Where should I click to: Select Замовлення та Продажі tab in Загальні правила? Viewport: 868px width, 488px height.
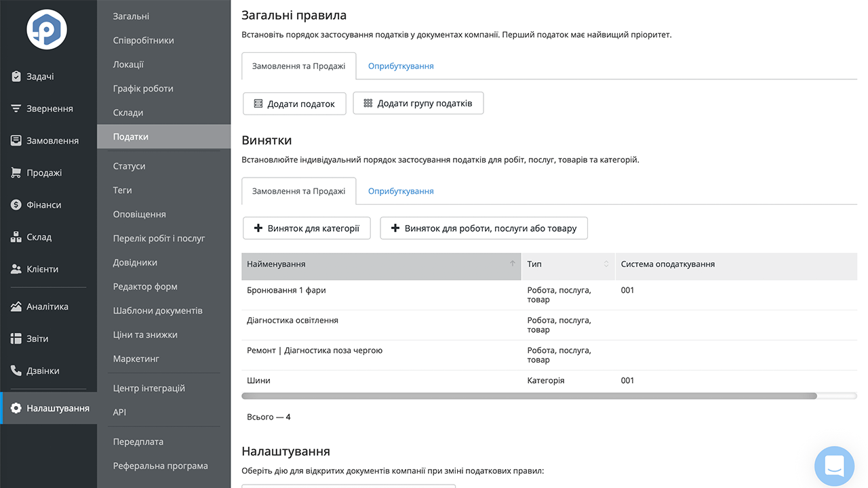pyautogui.click(x=299, y=66)
